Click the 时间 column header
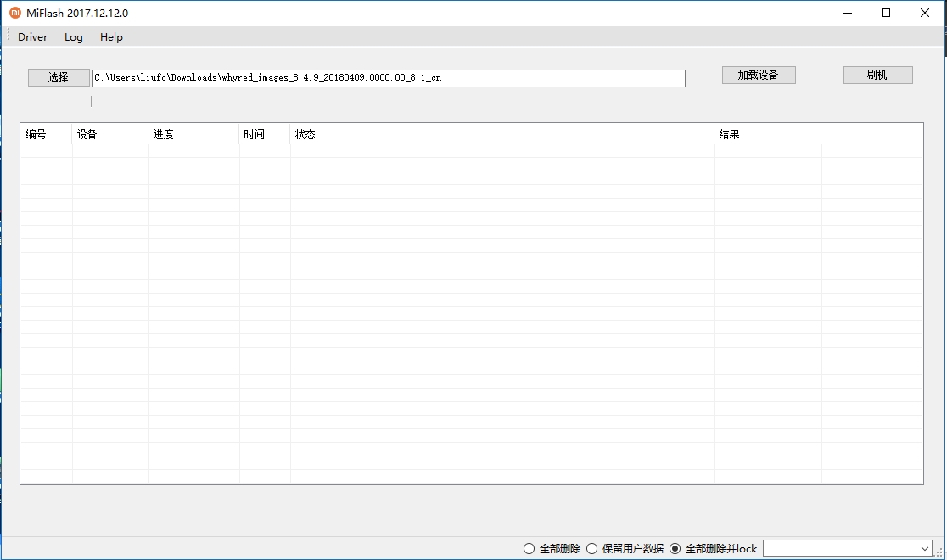This screenshot has width=947, height=560. pos(265,134)
